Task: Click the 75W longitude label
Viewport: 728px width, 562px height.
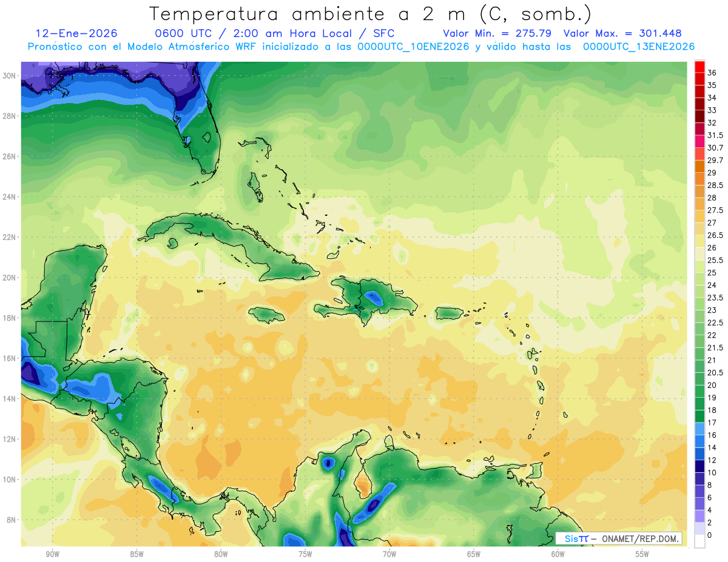Action: pyautogui.click(x=305, y=554)
